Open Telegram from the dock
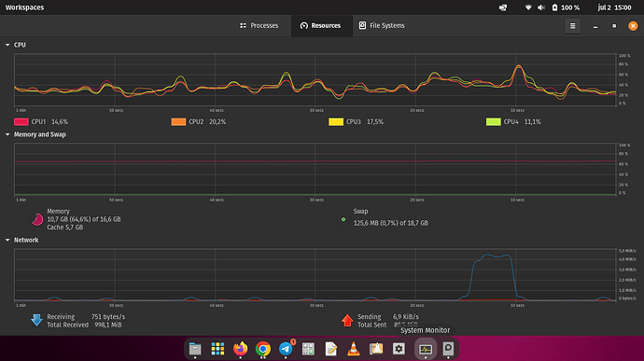This screenshot has height=361, width=644. (x=286, y=349)
